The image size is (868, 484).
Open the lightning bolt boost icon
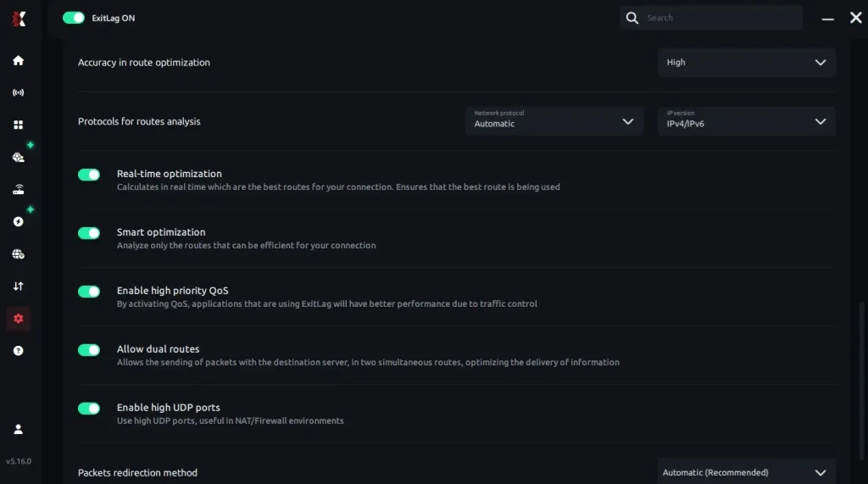(19, 221)
